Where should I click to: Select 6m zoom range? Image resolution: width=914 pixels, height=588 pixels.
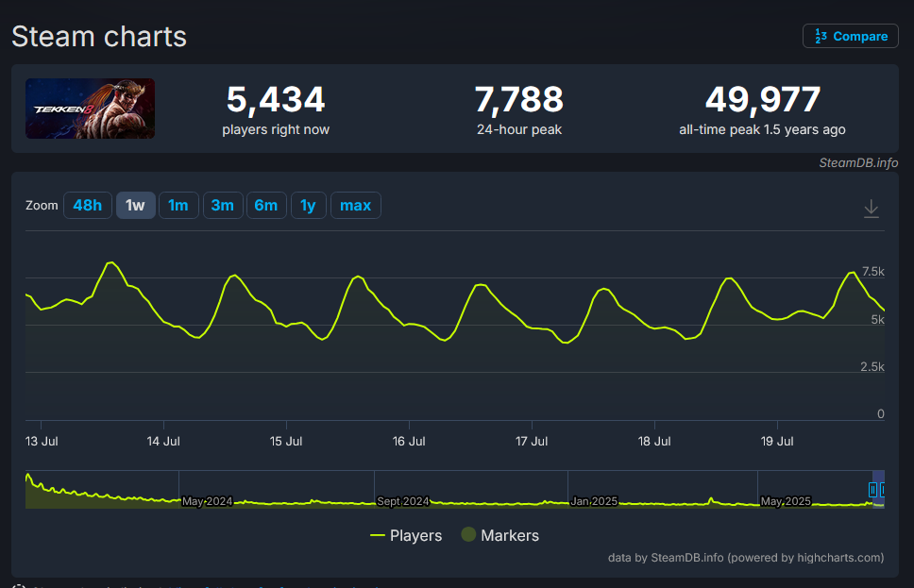click(x=266, y=205)
